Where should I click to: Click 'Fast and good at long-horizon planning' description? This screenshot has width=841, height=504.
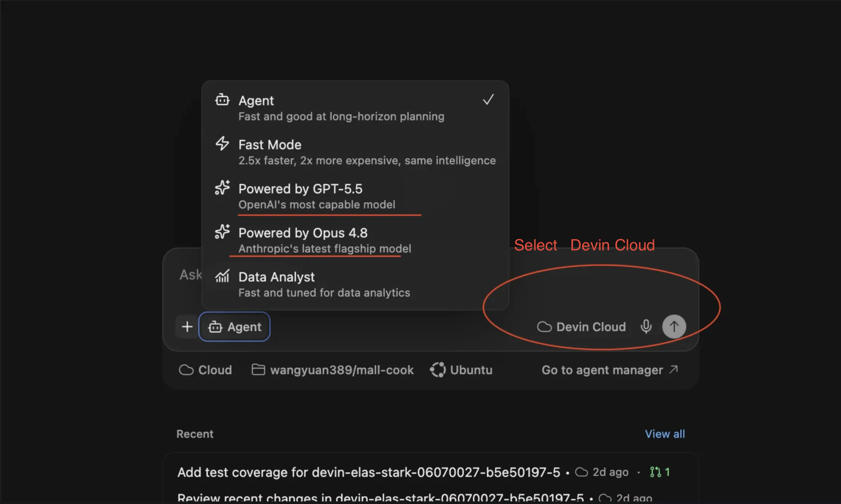(341, 117)
